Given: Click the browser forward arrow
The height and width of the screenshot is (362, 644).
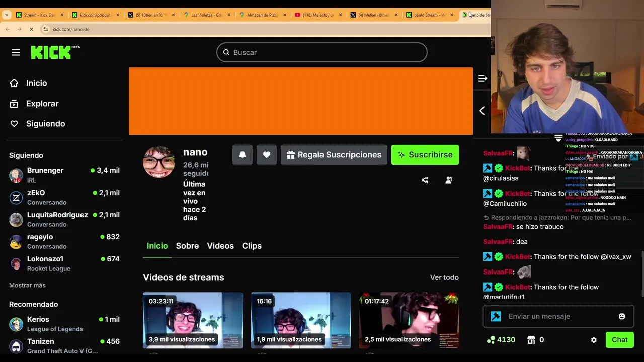Looking at the screenshot, I should (x=19, y=29).
